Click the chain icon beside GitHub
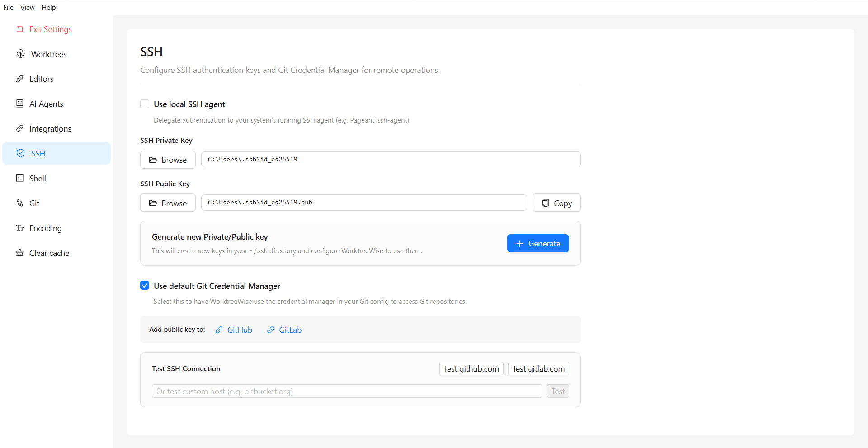 point(219,330)
